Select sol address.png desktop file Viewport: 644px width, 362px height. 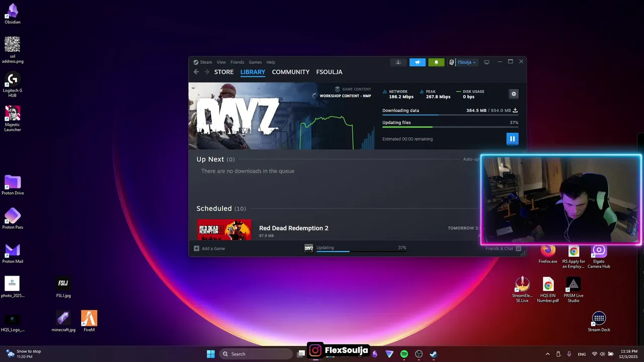[x=13, y=50]
